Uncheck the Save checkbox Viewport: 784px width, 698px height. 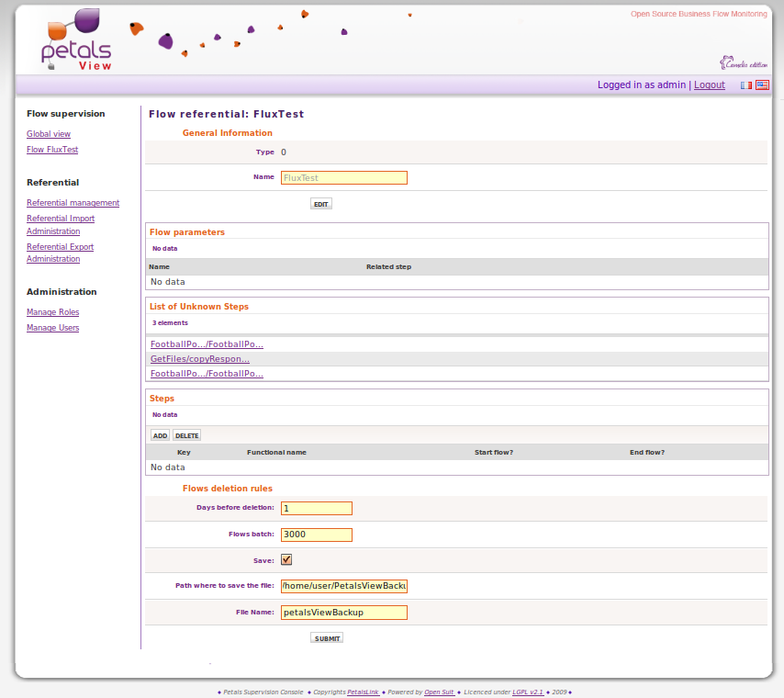pos(286,560)
